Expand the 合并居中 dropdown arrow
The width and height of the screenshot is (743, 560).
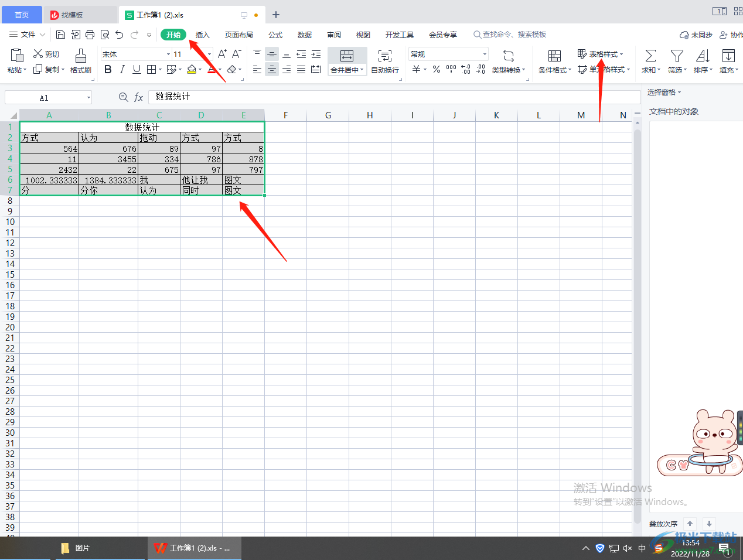click(362, 70)
